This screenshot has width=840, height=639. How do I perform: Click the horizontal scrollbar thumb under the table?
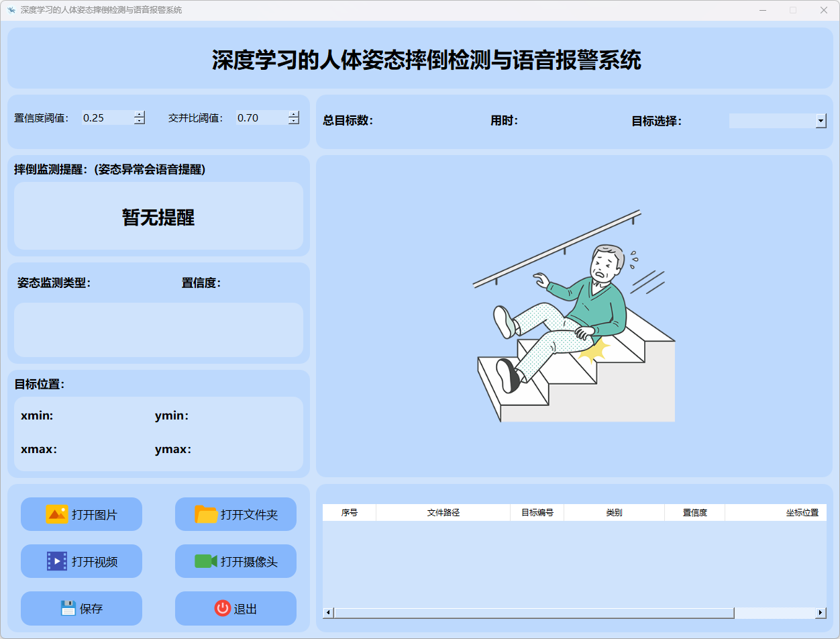534,613
